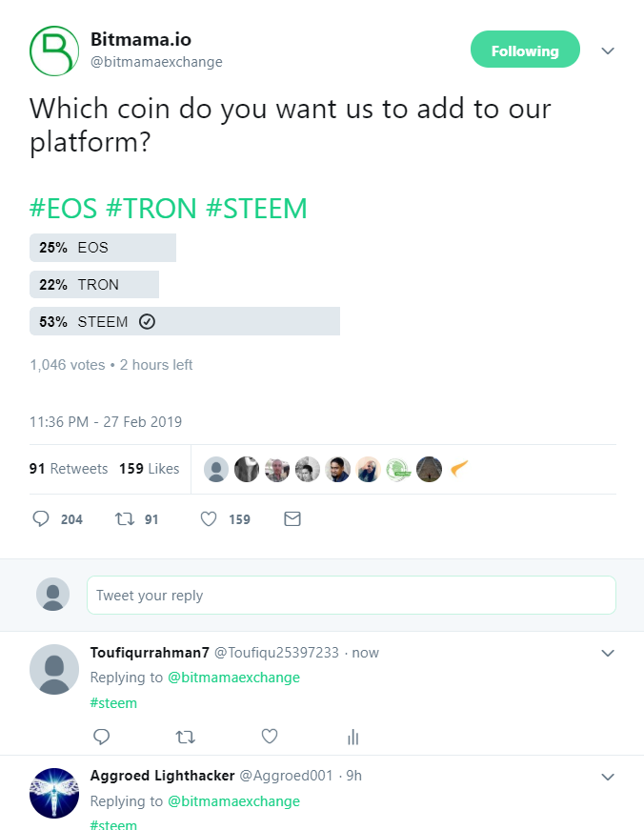This screenshot has height=830, width=644.
Task: Retweet Toufiqurrahman7's reply
Action: (x=186, y=737)
